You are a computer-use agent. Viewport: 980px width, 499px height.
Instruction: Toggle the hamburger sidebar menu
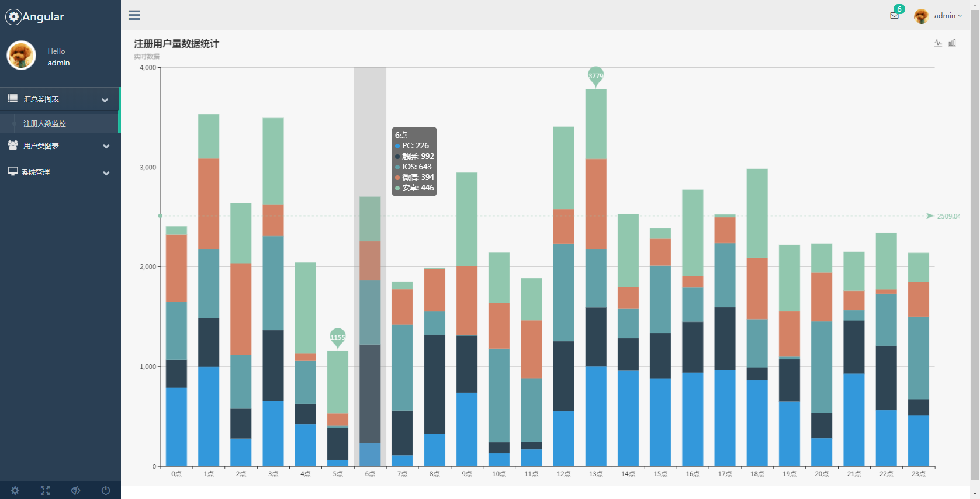pos(134,15)
